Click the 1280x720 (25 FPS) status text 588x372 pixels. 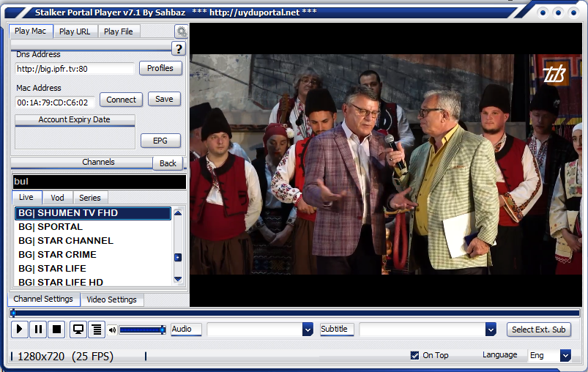tap(65, 356)
